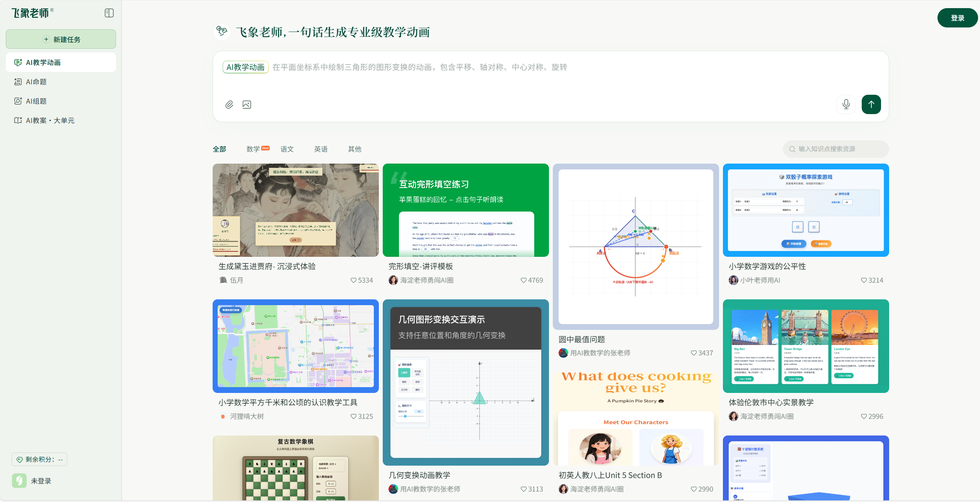The height and width of the screenshot is (502, 980).
Task: Select the 语文 tab
Action: pos(287,149)
